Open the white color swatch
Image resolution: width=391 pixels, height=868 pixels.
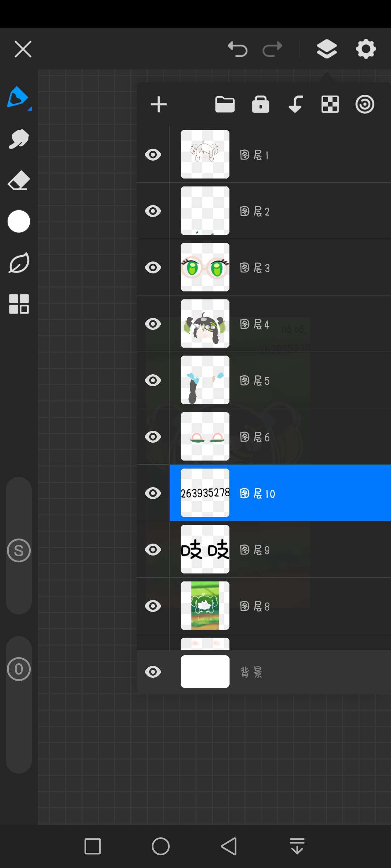[x=19, y=221]
